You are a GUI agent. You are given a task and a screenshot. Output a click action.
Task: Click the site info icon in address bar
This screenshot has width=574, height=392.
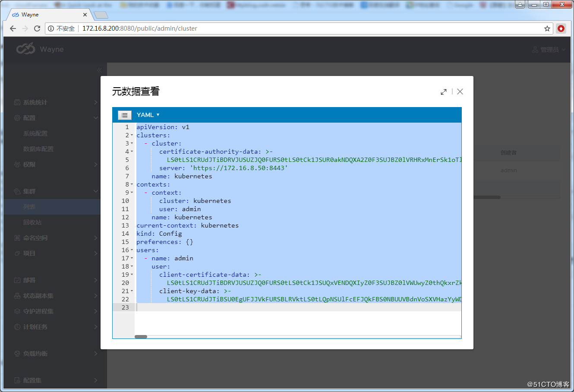click(x=50, y=28)
